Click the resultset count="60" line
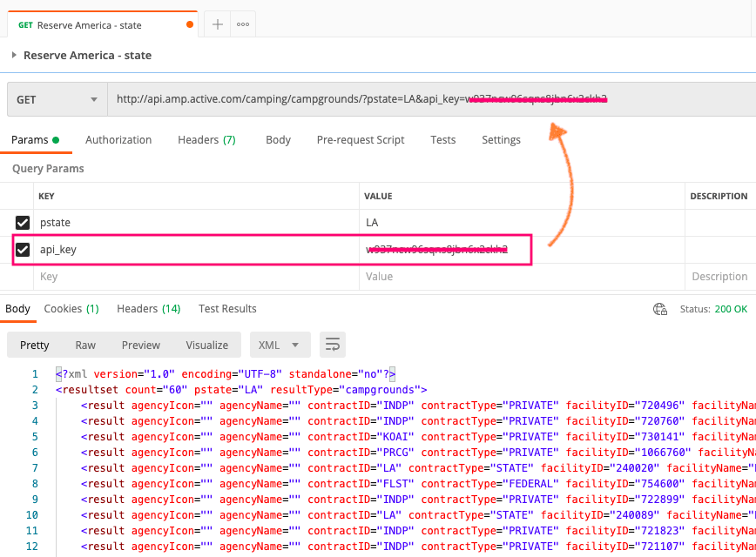756x557 pixels. pyautogui.click(x=241, y=390)
